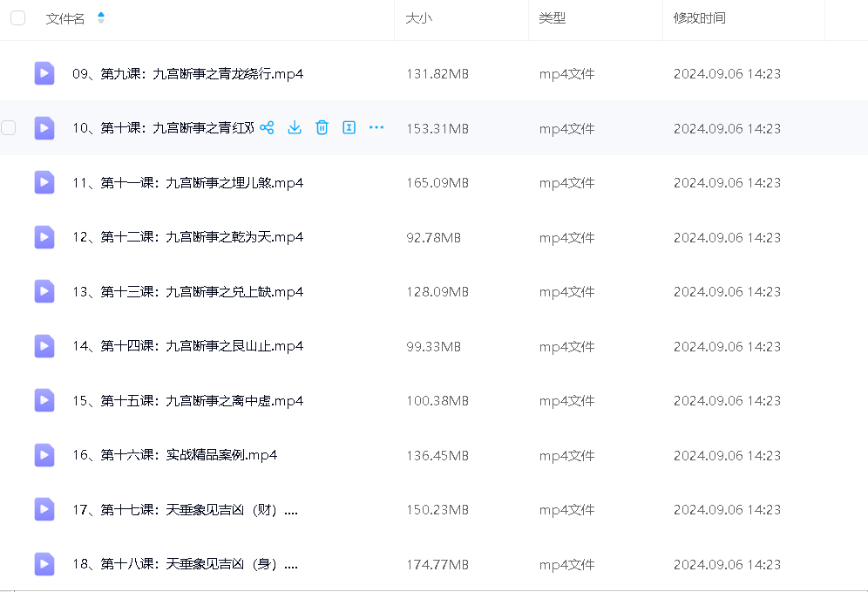
Task: Click the 类型 column header
Action: click(552, 18)
